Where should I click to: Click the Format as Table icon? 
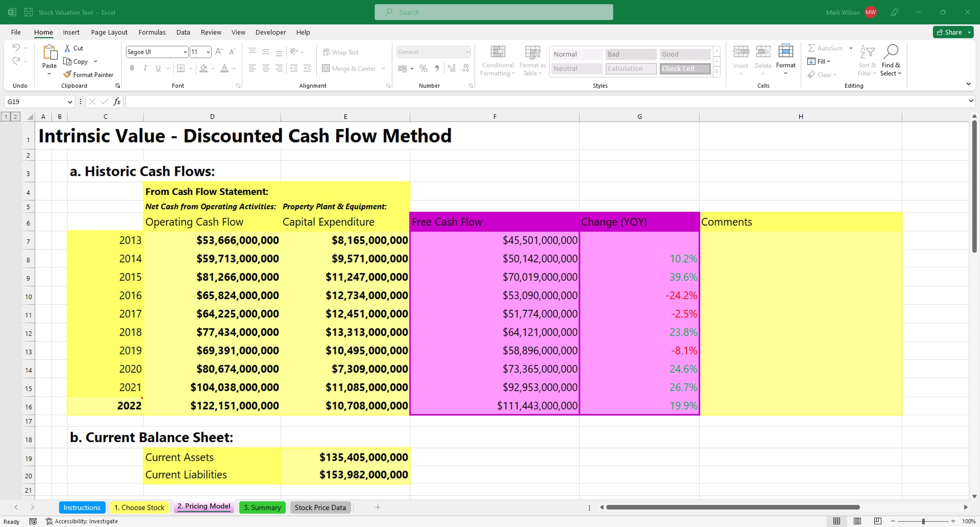tap(532, 61)
